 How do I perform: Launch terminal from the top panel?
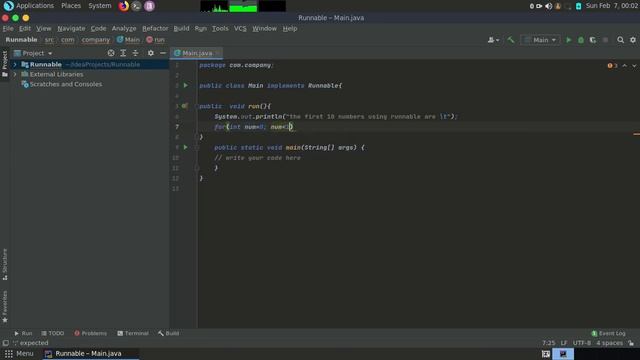(136, 6)
